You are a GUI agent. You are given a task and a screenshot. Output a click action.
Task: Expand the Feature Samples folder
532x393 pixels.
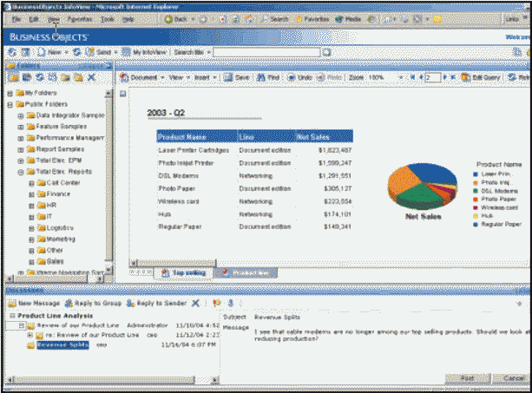tap(21, 128)
